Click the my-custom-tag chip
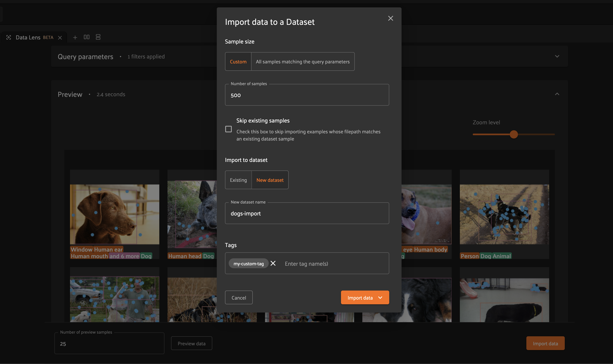This screenshot has height=364, width=613. click(248, 263)
